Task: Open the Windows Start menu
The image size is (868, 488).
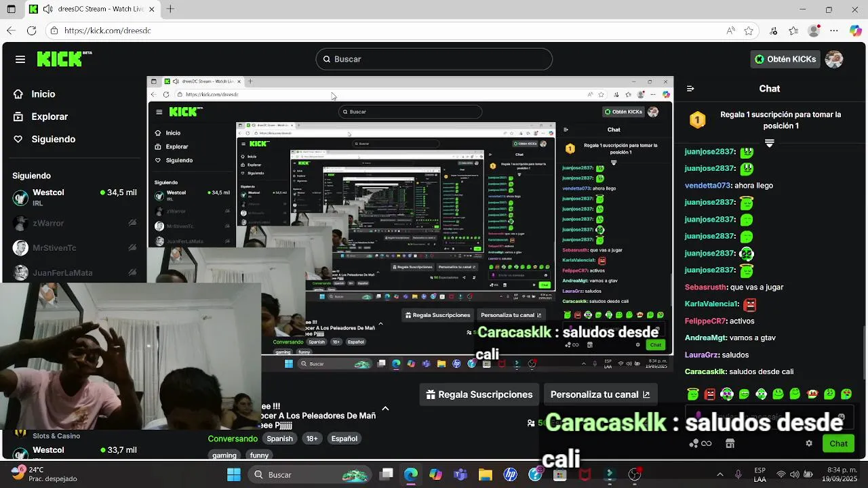Action: point(233,474)
